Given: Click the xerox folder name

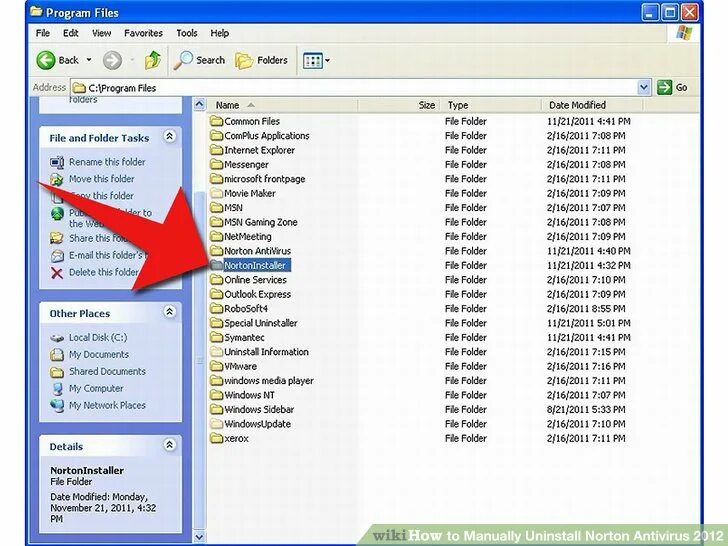Looking at the screenshot, I should click(236, 438).
